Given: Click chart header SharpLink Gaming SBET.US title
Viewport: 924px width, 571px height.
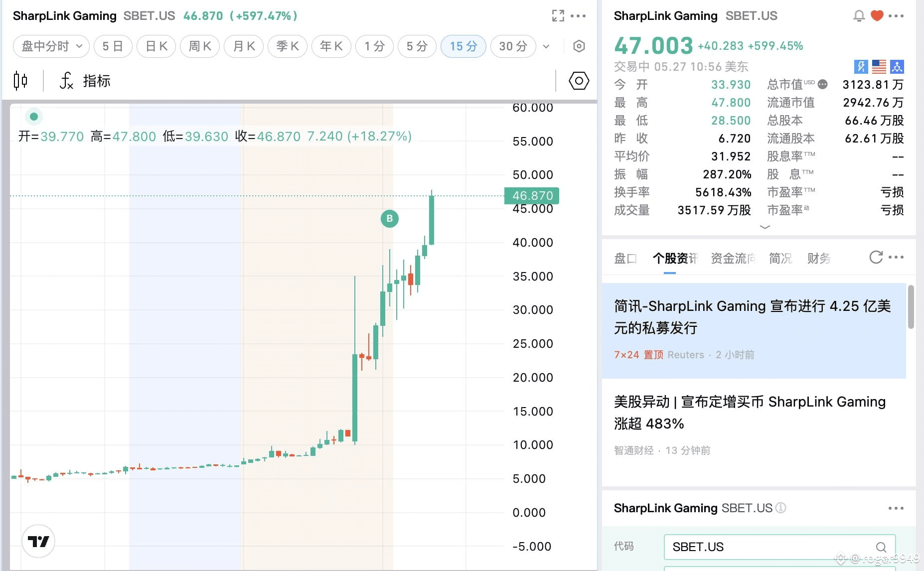Looking at the screenshot, I should (x=94, y=16).
